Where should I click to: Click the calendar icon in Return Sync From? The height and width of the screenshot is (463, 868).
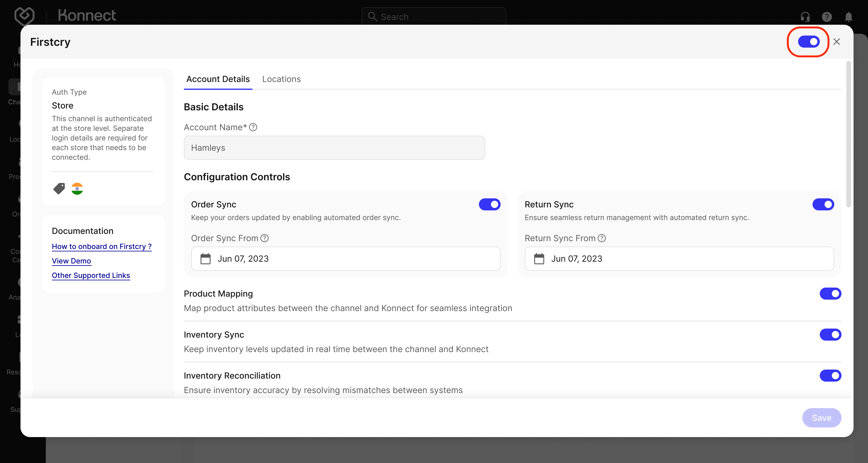[x=539, y=258]
